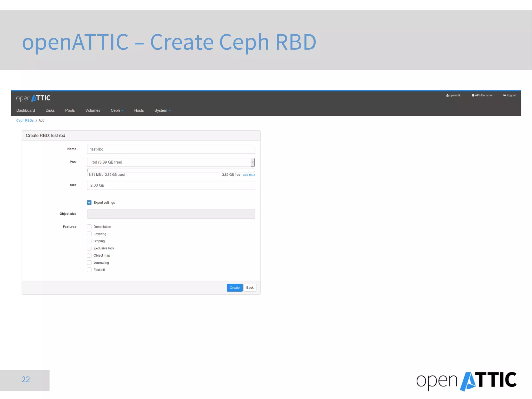Click the Name input field
532x399 pixels.
171,149
